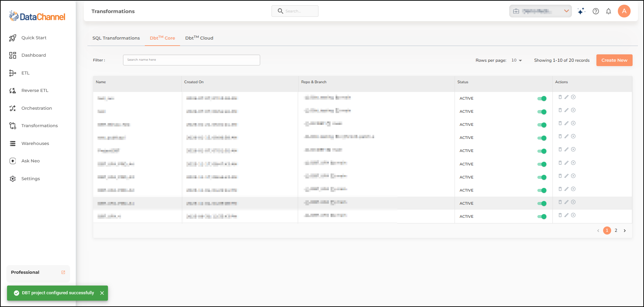Select Transformations in the left sidebar

click(x=33, y=126)
